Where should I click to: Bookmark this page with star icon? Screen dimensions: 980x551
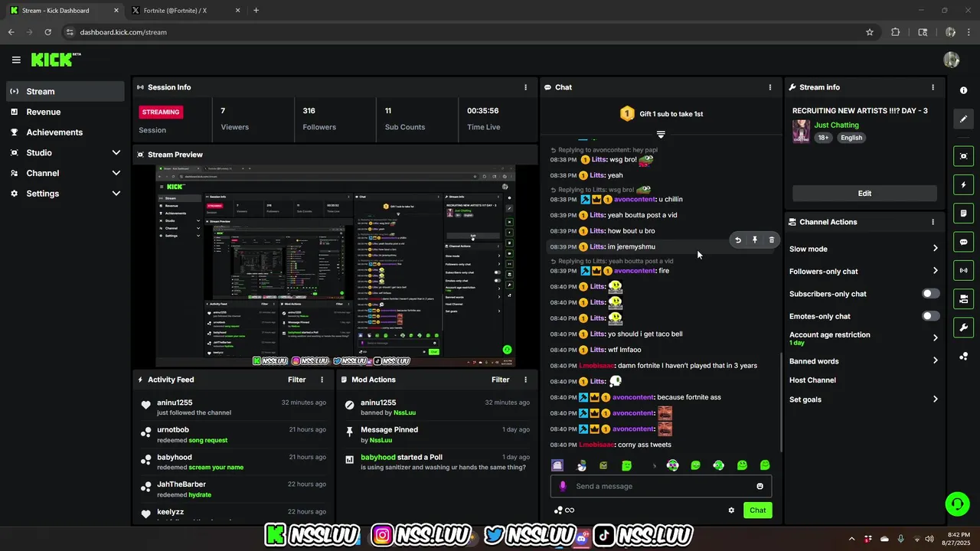click(x=870, y=32)
